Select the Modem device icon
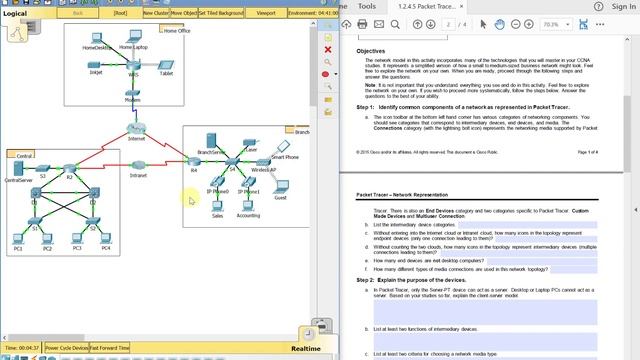Screen dimensions: 640x360 [x=132, y=93]
